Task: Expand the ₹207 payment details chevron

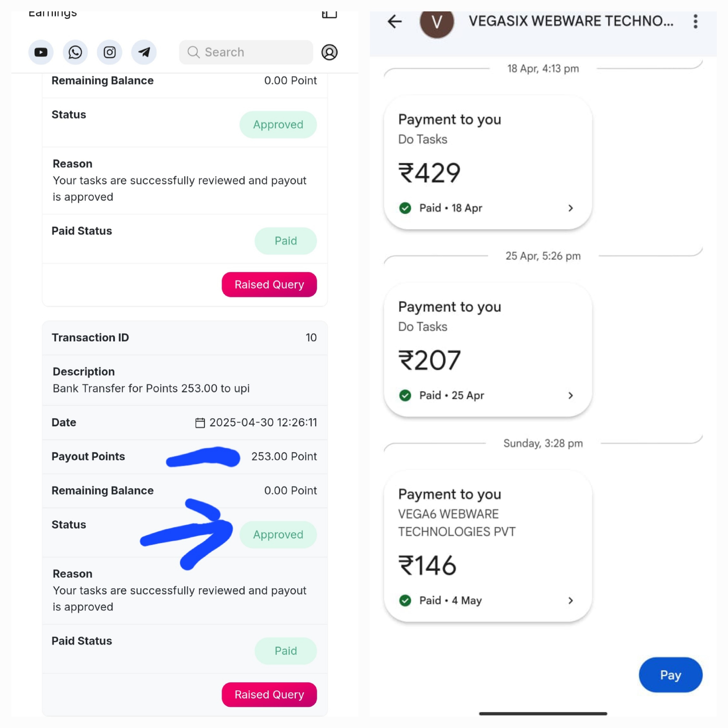Action: (x=571, y=395)
